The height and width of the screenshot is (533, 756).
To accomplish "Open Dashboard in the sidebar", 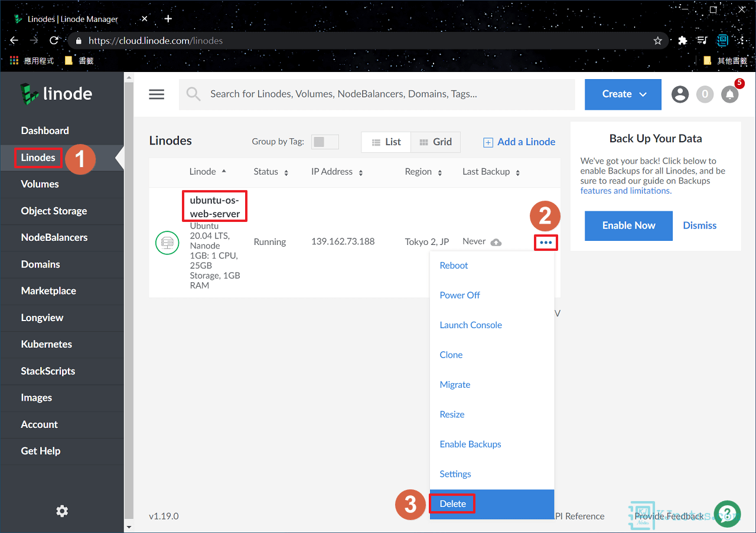I will 62,130.
